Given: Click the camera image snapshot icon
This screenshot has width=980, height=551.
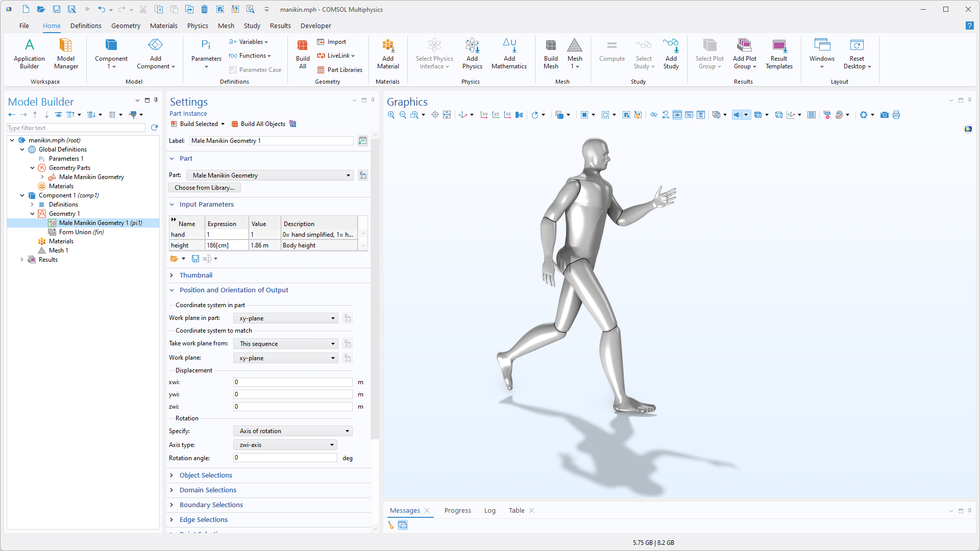Looking at the screenshot, I should [x=885, y=115].
